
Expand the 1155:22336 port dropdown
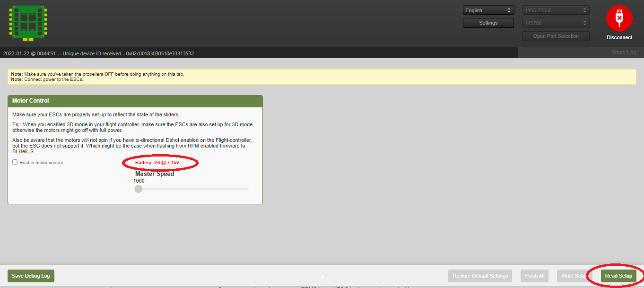556,10
